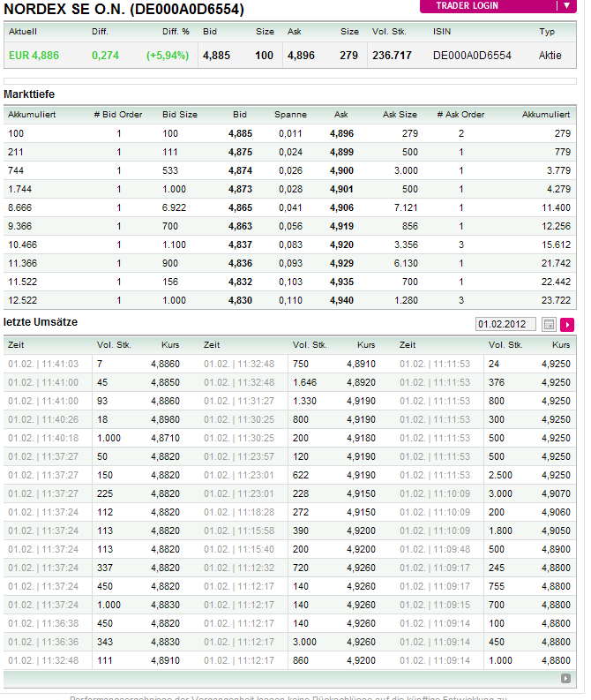
Task: Select the ISIN value DE000A0D6554 in quote bar
Action: pyautogui.click(x=472, y=55)
